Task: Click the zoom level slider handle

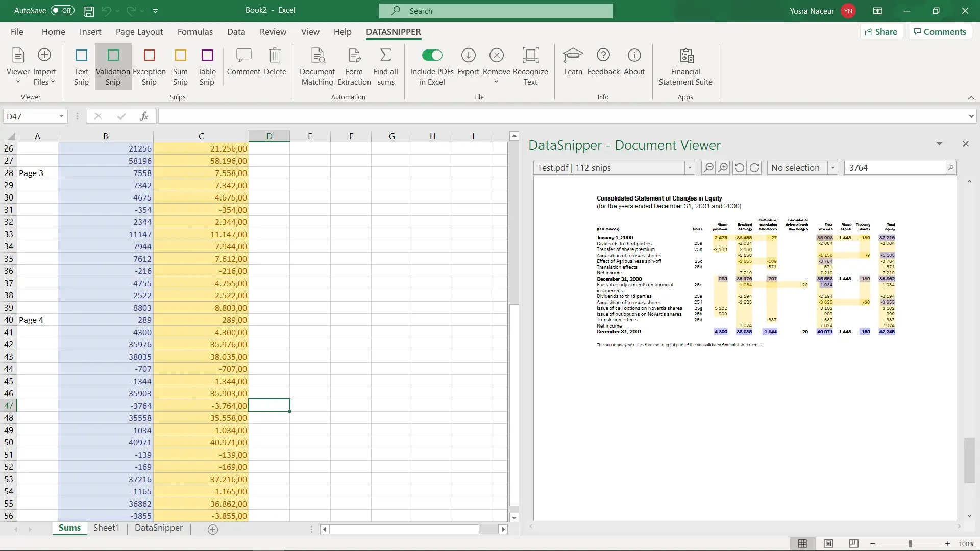Action: [910, 544]
